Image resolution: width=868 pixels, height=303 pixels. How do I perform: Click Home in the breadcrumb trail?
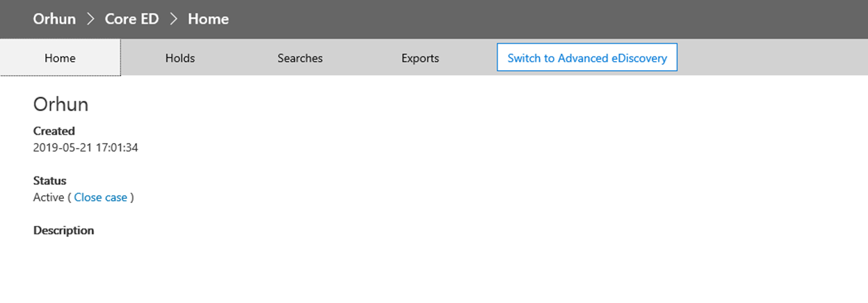[x=208, y=19]
